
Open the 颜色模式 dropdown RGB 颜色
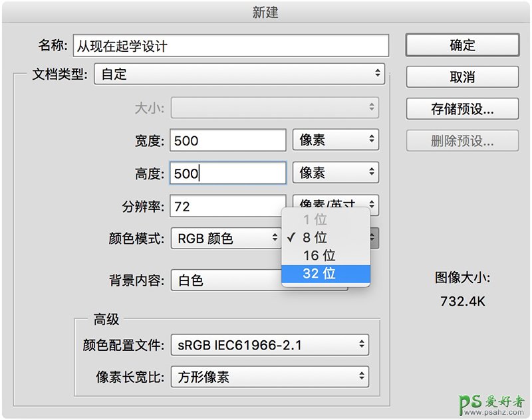point(225,239)
